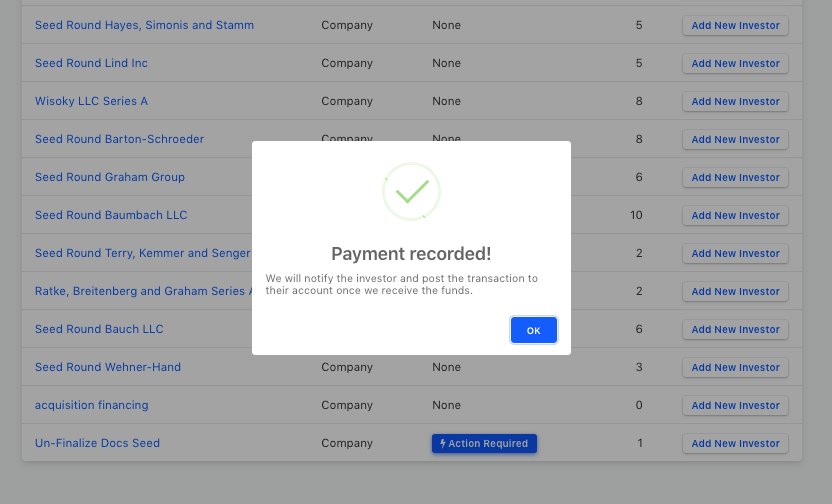This screenshot has height=504, width=832.
Task: Click the 'We will notify the investor' message
Action: [x=402, y=284]
